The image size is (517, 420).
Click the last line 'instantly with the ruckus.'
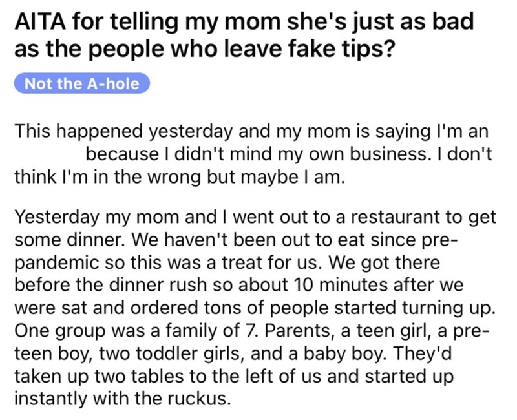(121, 399)
